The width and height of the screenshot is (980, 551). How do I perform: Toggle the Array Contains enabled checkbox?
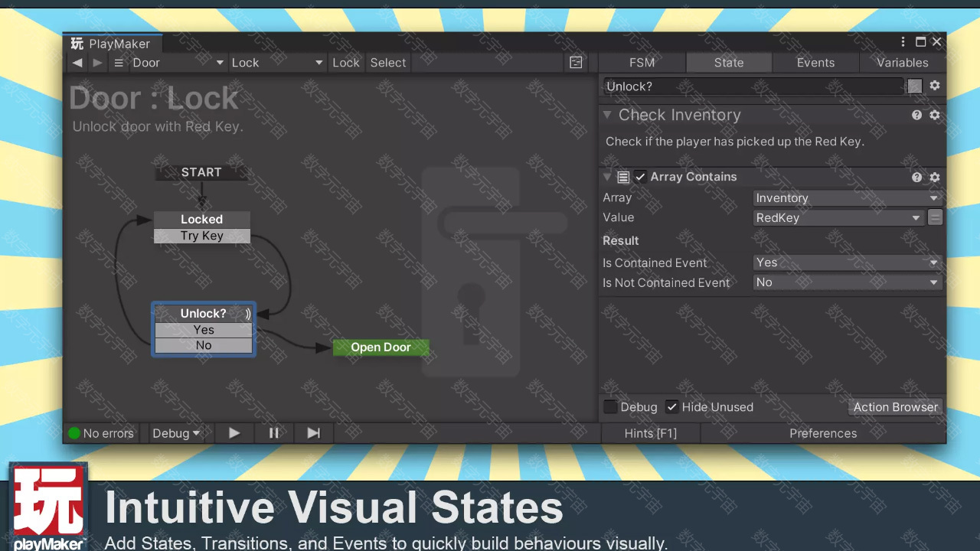pyautogui.click(x=640, y=177)
